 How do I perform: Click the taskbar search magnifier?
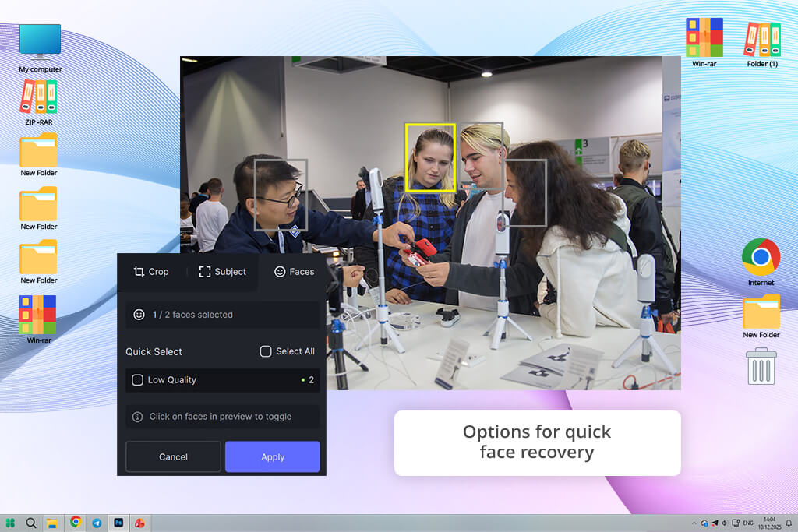31,523
